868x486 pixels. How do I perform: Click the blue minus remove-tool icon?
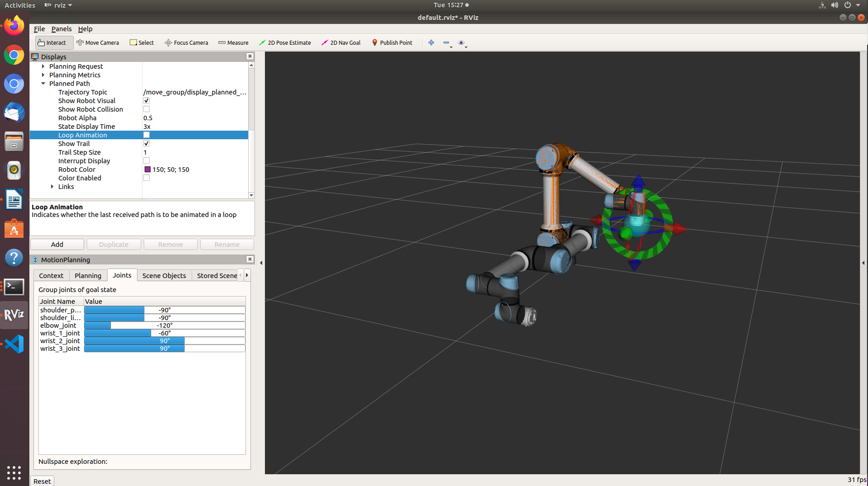446,42
